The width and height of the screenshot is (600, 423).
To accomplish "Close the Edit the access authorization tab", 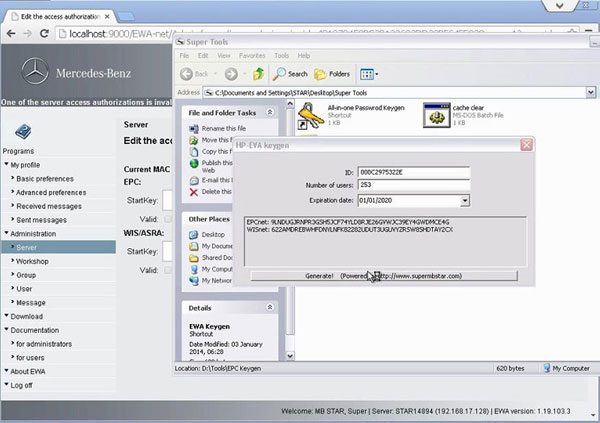I will (107, 16).
